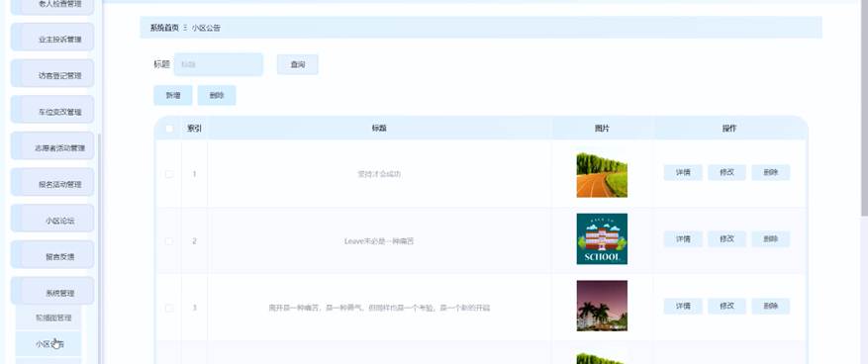This screenshot has height=364, width=868.
Task: Open the palm trees sunset thumbnail in row 3
Action: point(602,306)
